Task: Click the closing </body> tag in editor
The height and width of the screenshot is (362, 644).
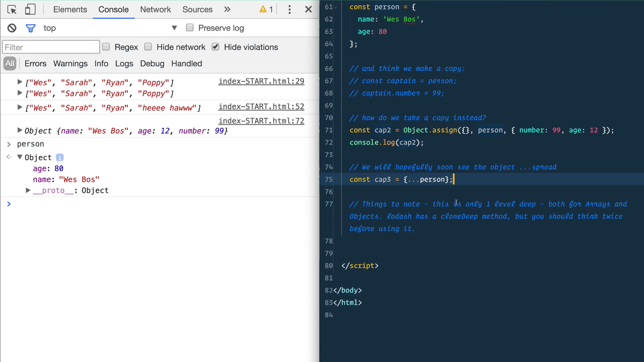Action: pyautogui.click(x=347, y=290)
